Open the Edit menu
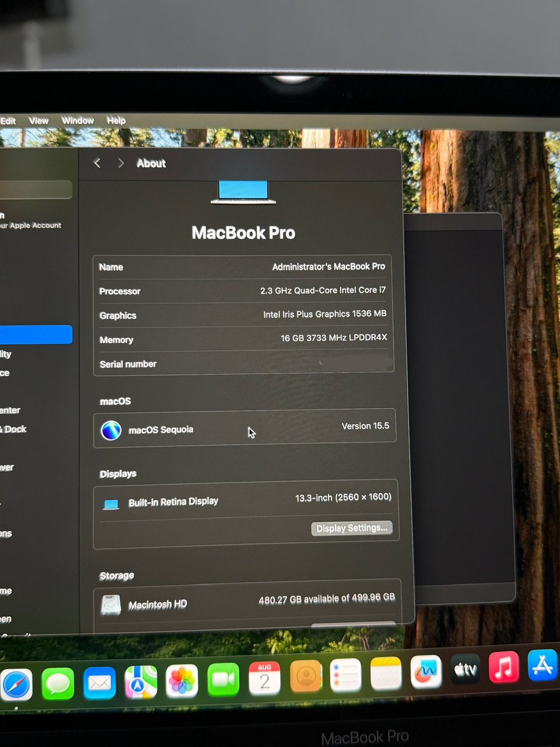 click(x=8, y=121)
